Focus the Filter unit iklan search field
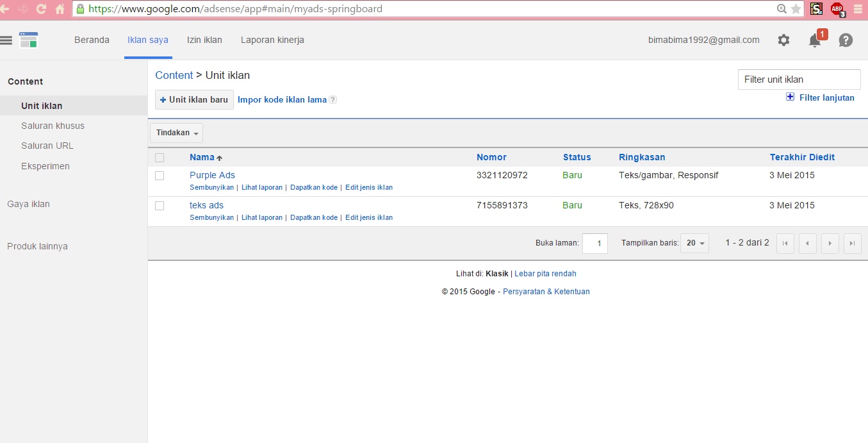 point(799,79)
